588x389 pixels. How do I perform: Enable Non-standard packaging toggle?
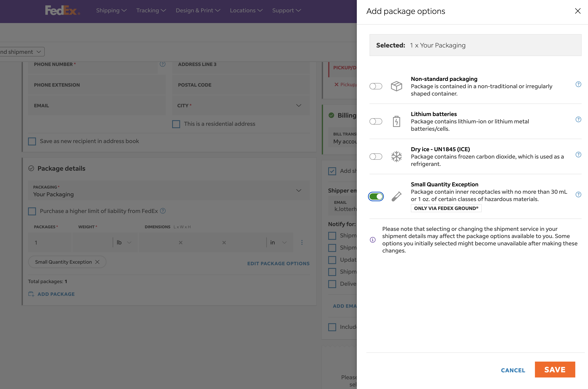pos(376,86)
